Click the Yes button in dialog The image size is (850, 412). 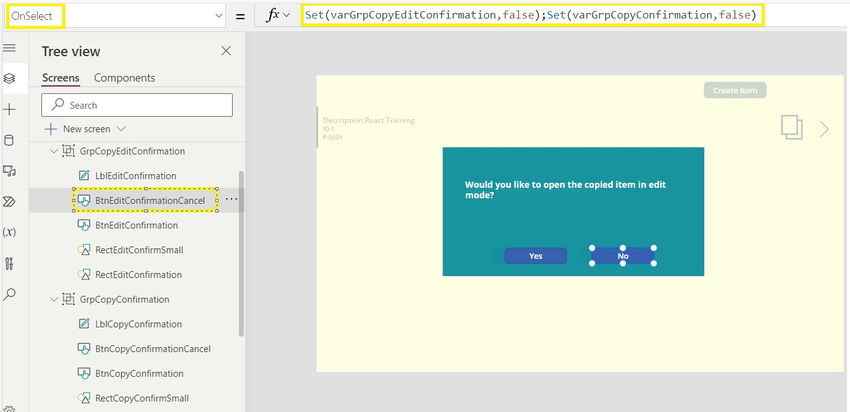535,256
